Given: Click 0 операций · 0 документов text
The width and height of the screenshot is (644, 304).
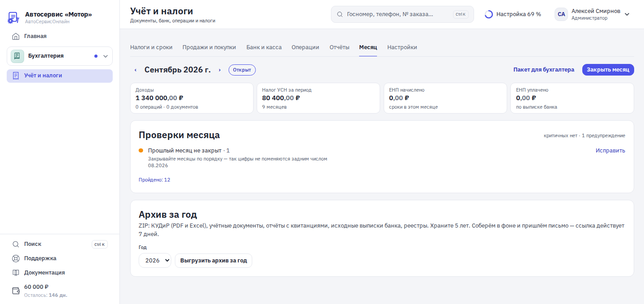Looking at the screenshot, I should 167,107.
